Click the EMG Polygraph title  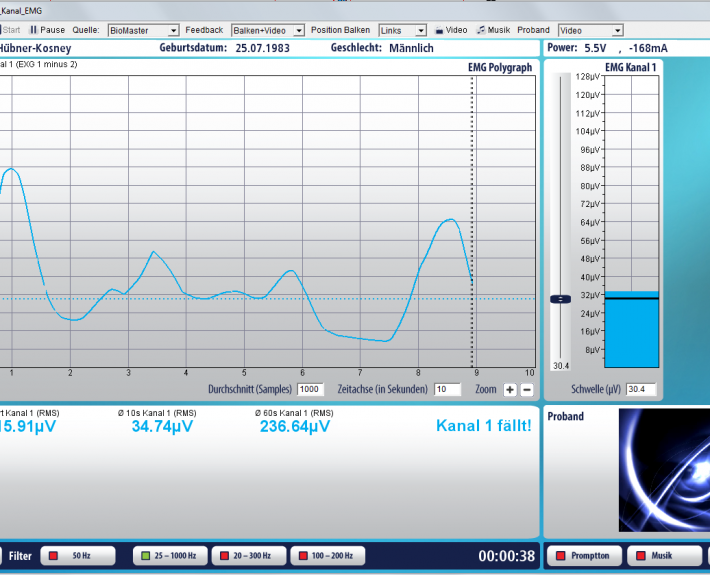pos(500,67)
